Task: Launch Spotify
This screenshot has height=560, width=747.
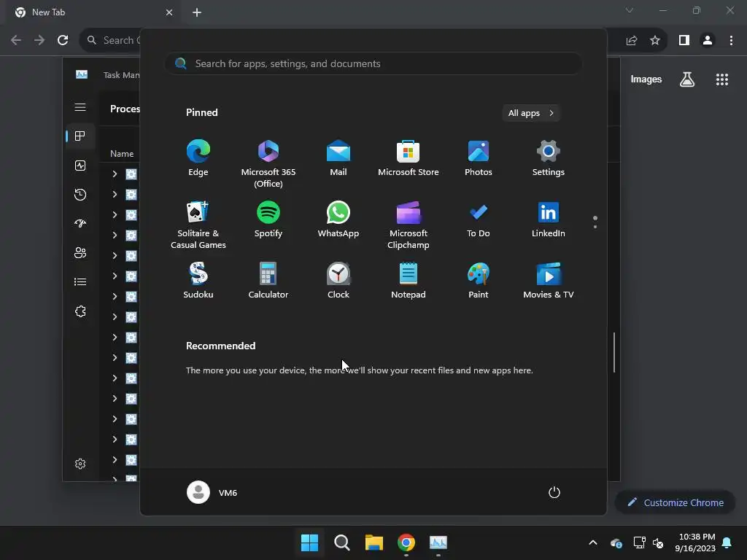Action: [268, 219]
